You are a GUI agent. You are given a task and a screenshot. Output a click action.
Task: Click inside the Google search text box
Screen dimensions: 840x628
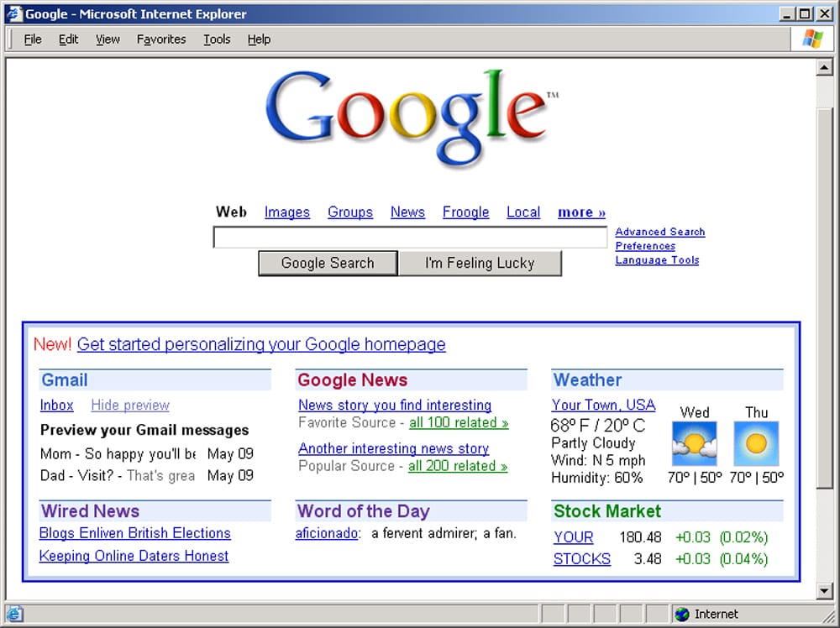[x=410, y=238]
